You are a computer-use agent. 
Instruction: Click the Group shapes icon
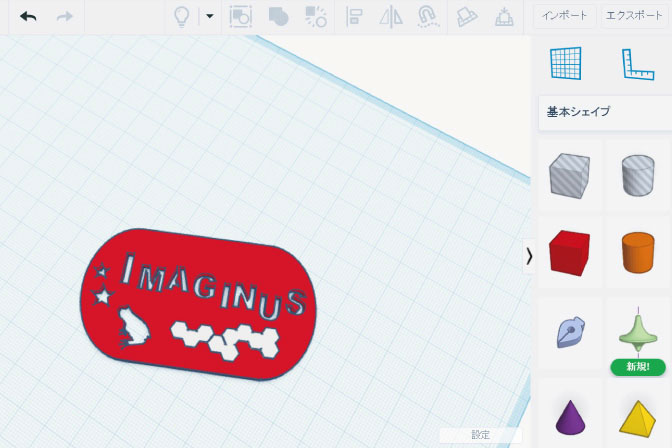point(279,17)
